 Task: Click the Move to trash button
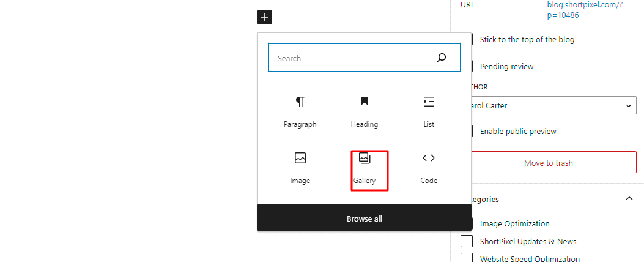coord(553,163)
